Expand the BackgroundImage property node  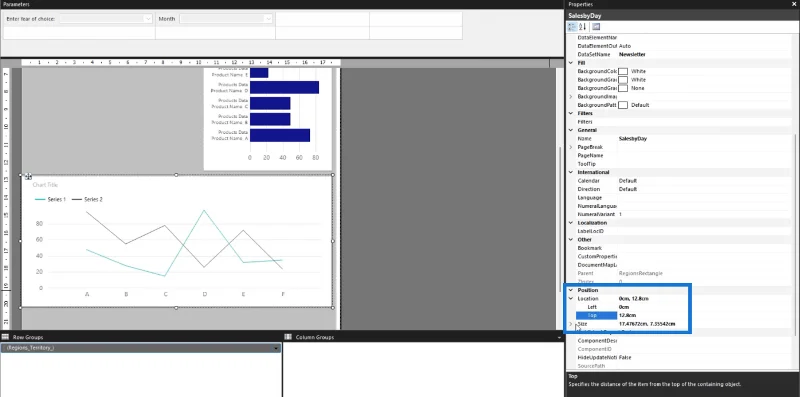[571, 96]
